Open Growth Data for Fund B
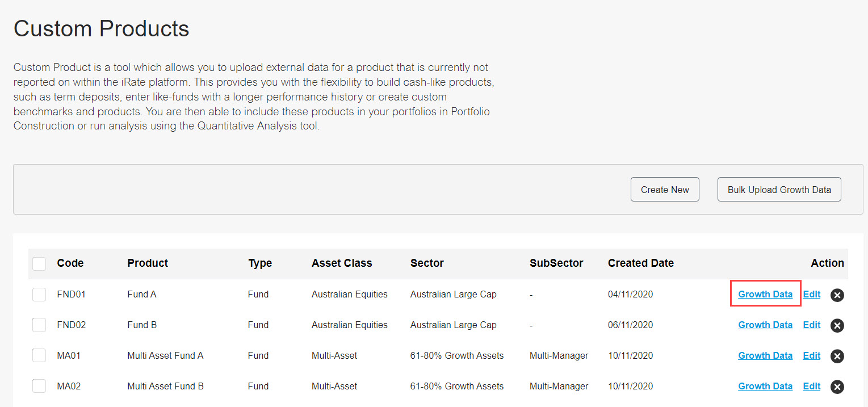 (x=765, y=325)
